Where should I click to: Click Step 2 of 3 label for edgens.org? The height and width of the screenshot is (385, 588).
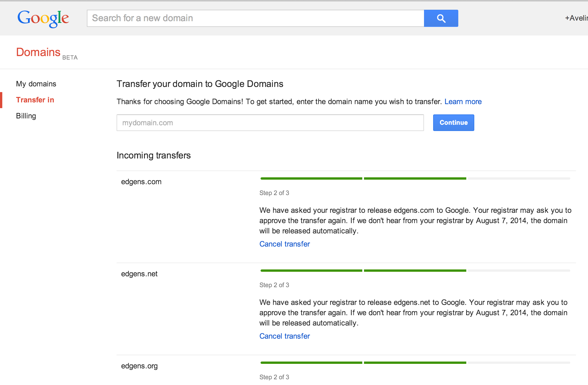tap(274, 377)
